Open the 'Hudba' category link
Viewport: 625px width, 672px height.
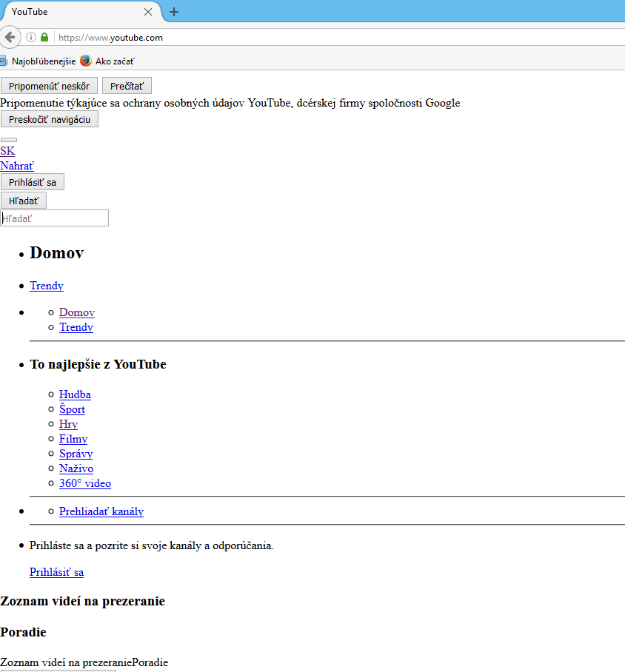click(75, 394)
